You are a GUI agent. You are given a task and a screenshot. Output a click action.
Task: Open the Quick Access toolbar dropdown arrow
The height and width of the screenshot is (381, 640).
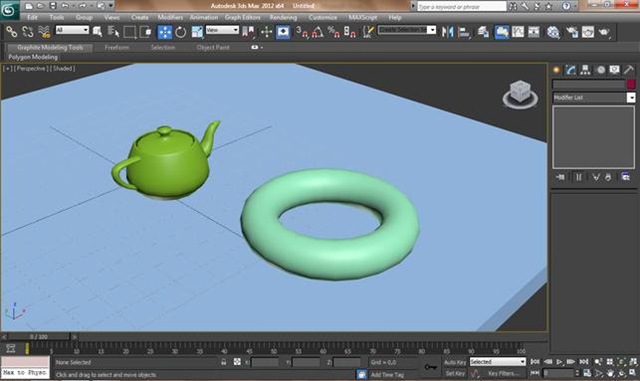pyautogui.click(x=111, y=6)
